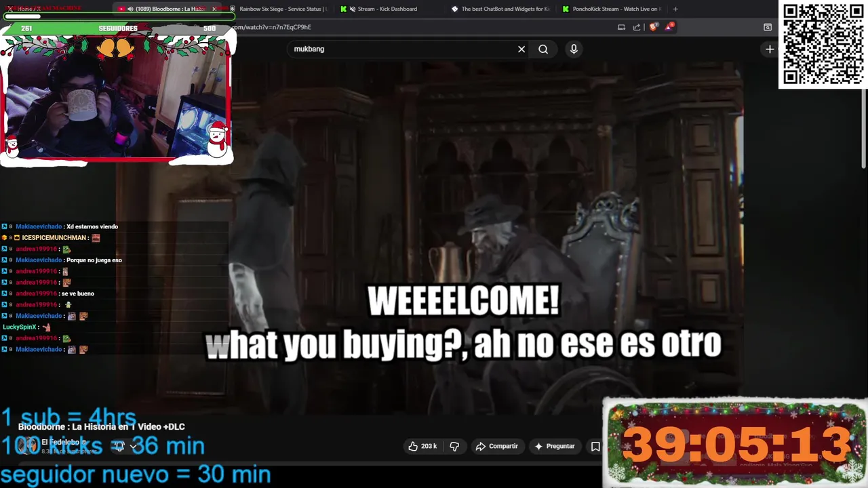The image size is (868, 488).
Task: Click the browser share page icon
Action: pyautogui.click(x=637, y=27)
